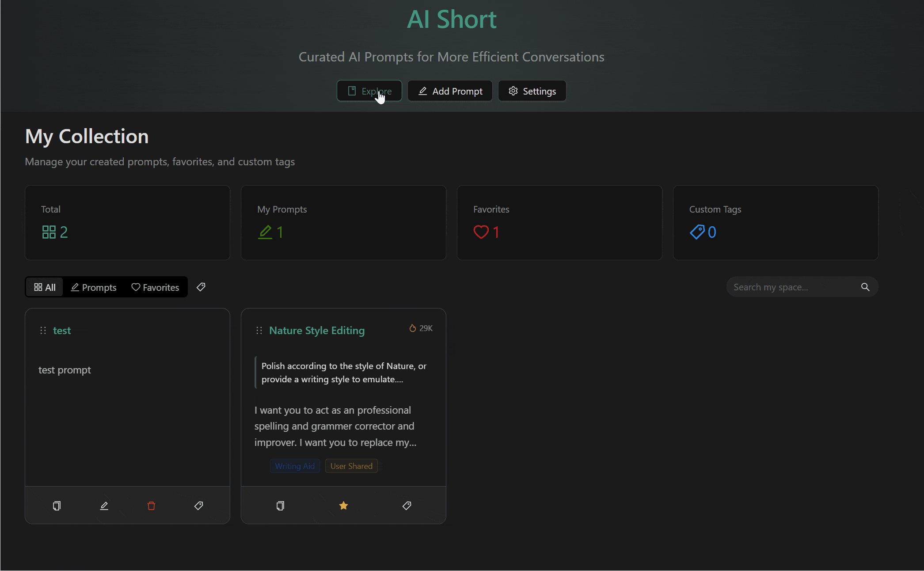Copy the test prompt card
This screenshot has height=571, width=924.
(x=57, y=506)
